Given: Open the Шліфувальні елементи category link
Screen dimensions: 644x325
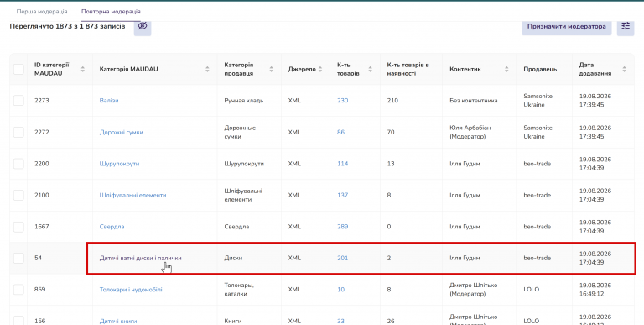Looking at the screenshot, I should pos(132,195).
